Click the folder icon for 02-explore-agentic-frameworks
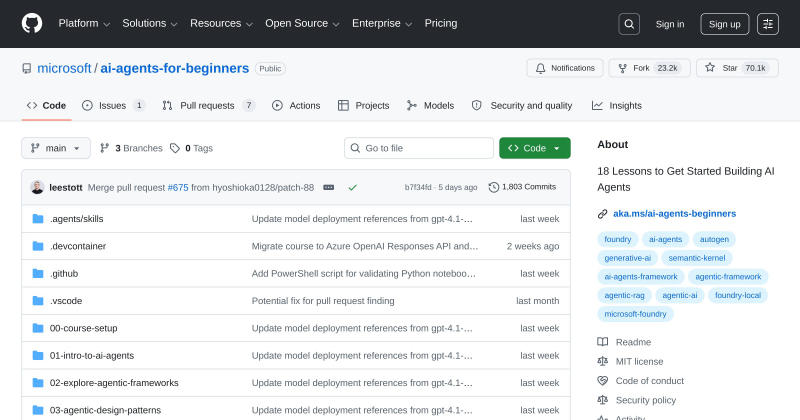Screen dimensions: 800x420 (38, 383)
